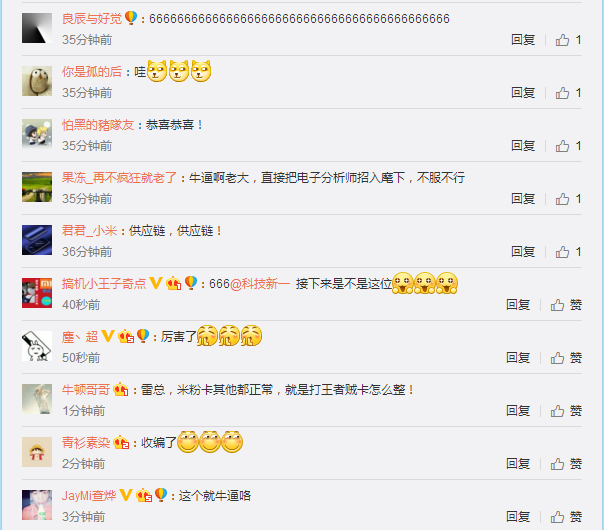The height and width of the screenshot is (530, 604).
Task: Click the crown member badge beside 牛顿哥哥
Action: pyautogui.click(x=121, y=389)
